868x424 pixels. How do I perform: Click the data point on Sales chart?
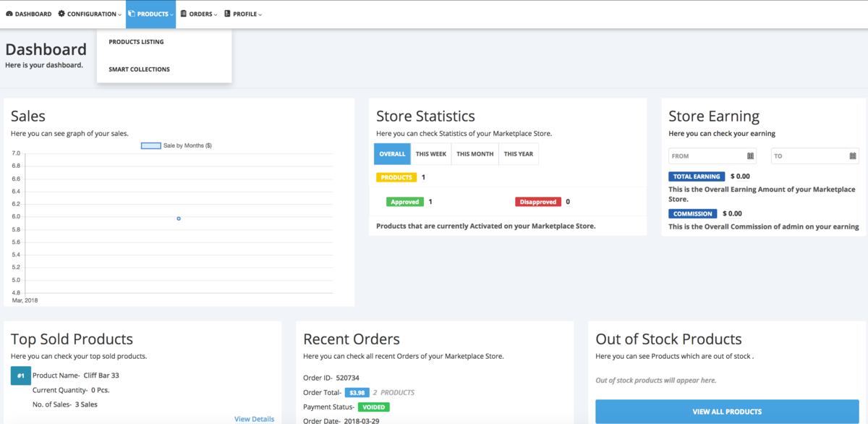pyautogui.click(x=179, y=219)
